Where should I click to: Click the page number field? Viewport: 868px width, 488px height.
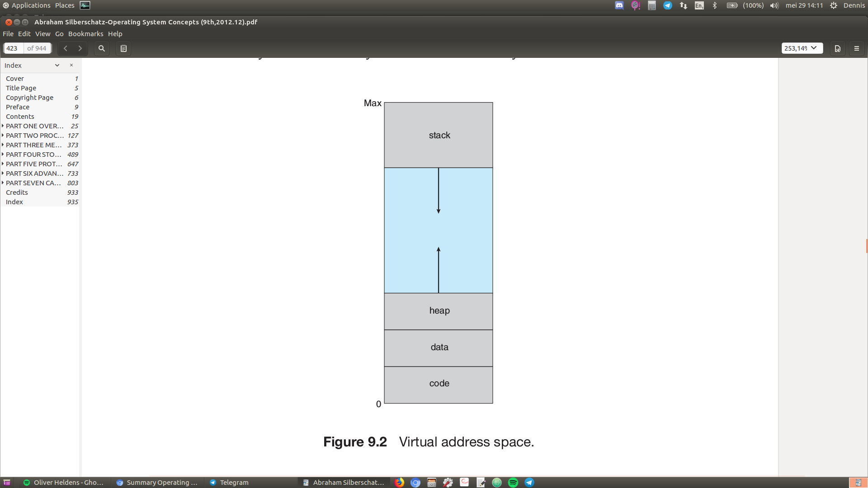(x=13, y=48)
